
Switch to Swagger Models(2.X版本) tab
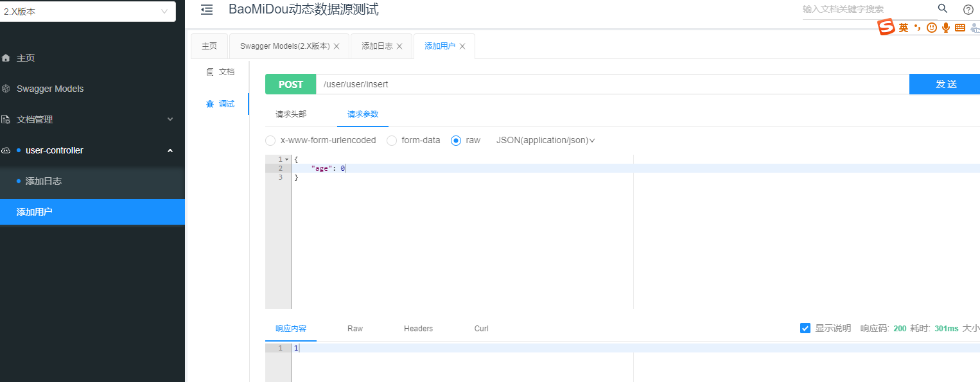tap(284, 46)
